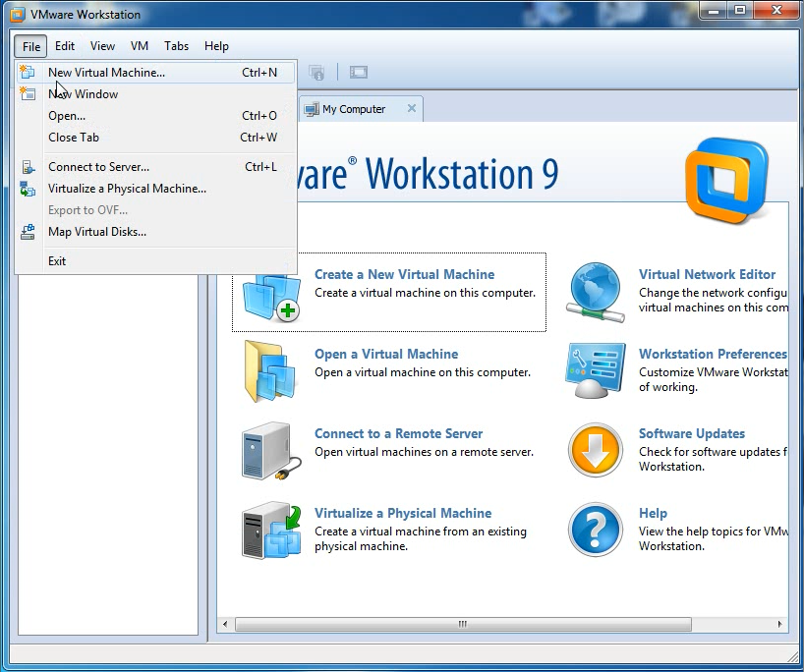The width and height of the screenshot is (804, 672).
Task: Click the Virtual Network Editor globe icon
Action: click(x=596, y=292)
